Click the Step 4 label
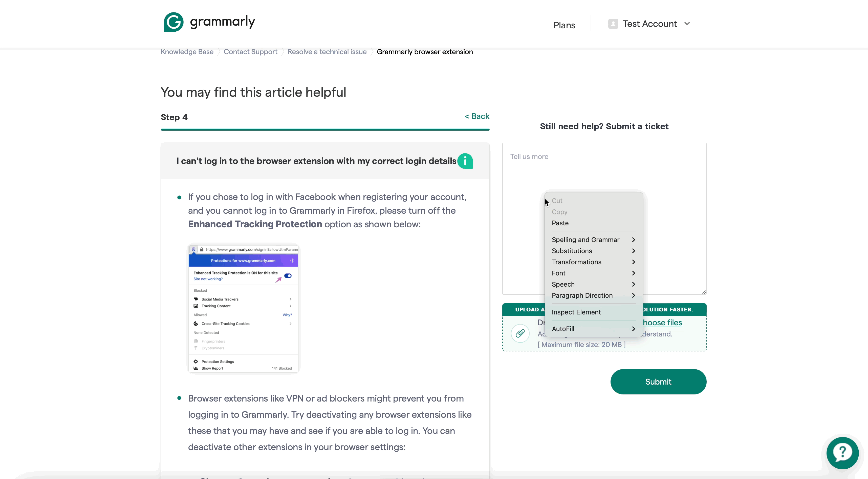 click(x=174, y=117)
